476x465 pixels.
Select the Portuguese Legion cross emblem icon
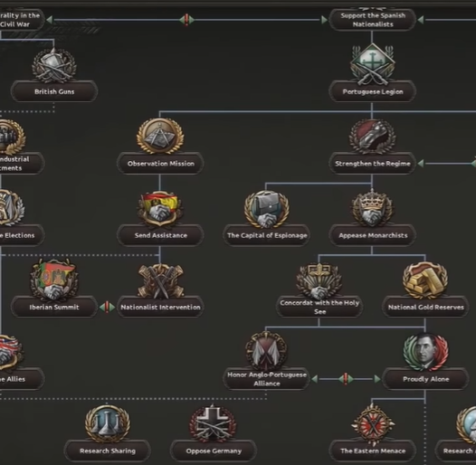(373, 64)
